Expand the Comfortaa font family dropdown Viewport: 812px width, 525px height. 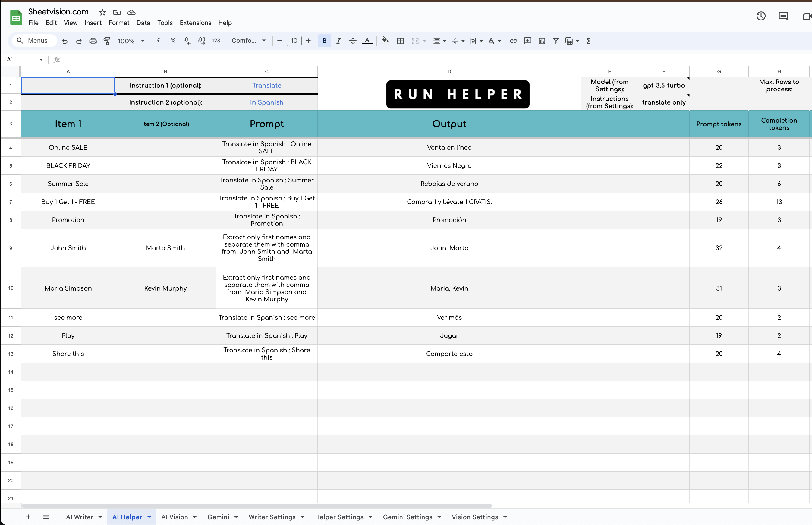(248, 41)
